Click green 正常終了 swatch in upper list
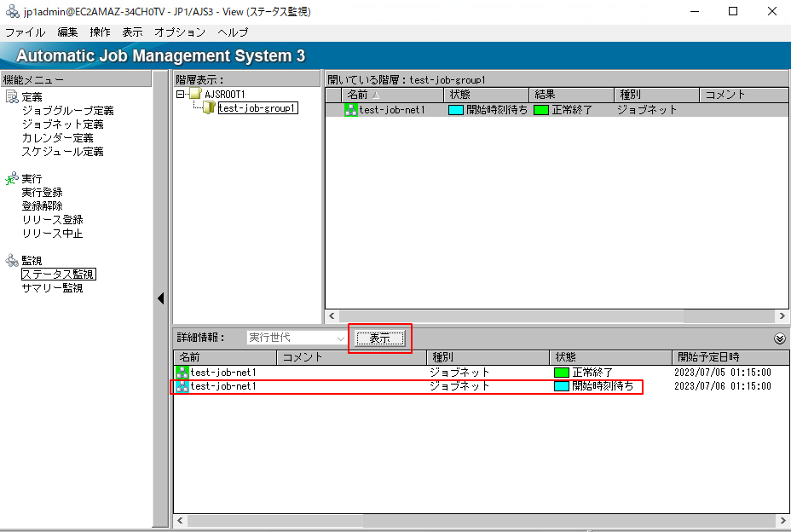791x532 pixels. tap(540, 110)
